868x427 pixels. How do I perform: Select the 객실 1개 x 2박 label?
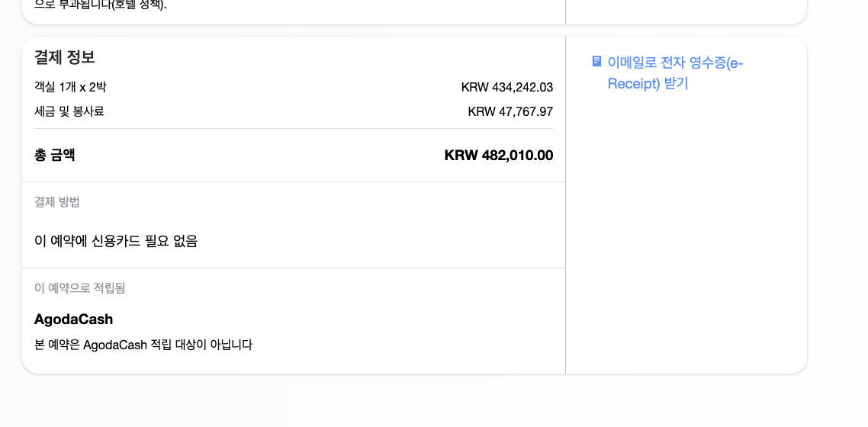pyautogui.click(x=70, y=87)
